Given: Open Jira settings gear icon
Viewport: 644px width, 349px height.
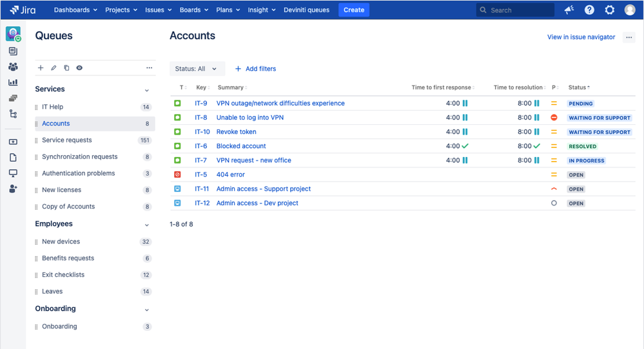Looking at the screenshot, I should pyautogui.click(x=609, y=10).
